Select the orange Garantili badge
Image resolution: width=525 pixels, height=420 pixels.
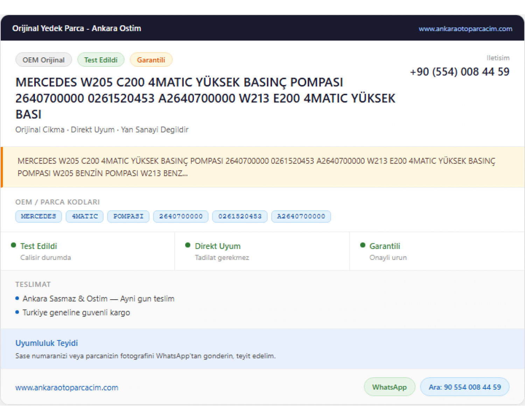tap(151, 60)
